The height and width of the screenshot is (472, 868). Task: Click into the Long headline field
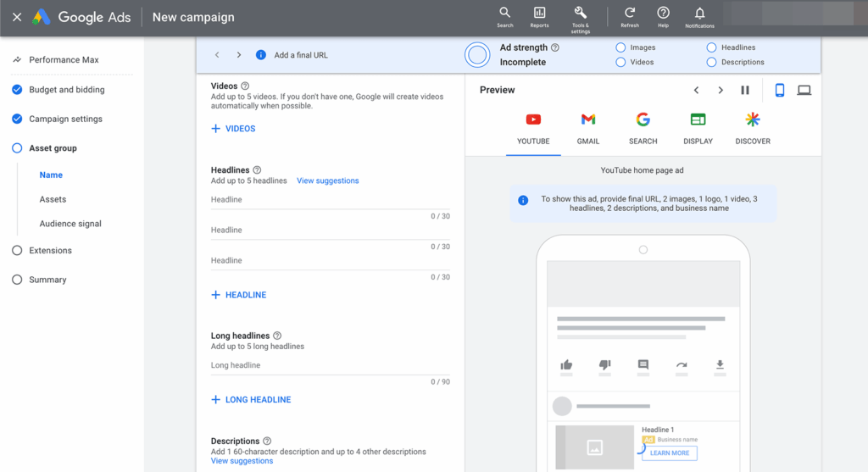(x=330, y=365)
